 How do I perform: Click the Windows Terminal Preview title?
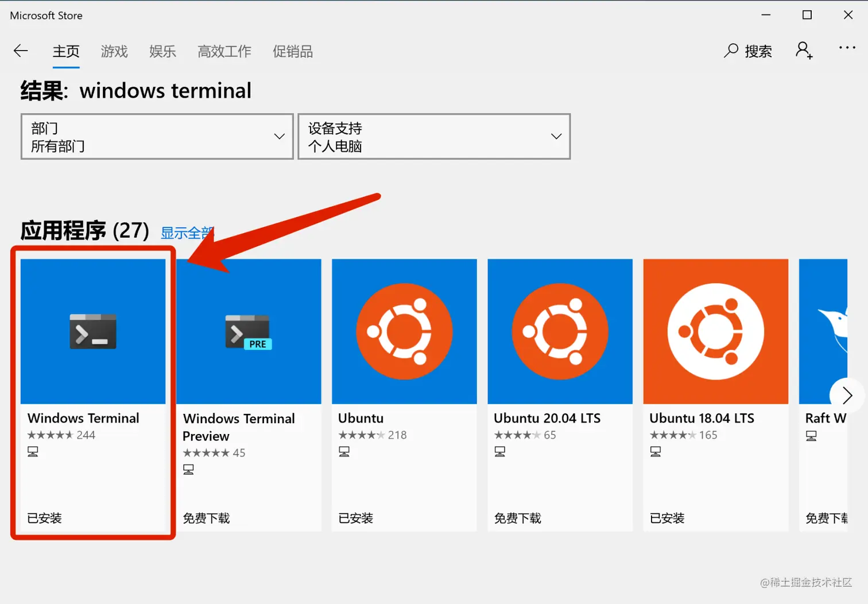(x=239, y=427)
